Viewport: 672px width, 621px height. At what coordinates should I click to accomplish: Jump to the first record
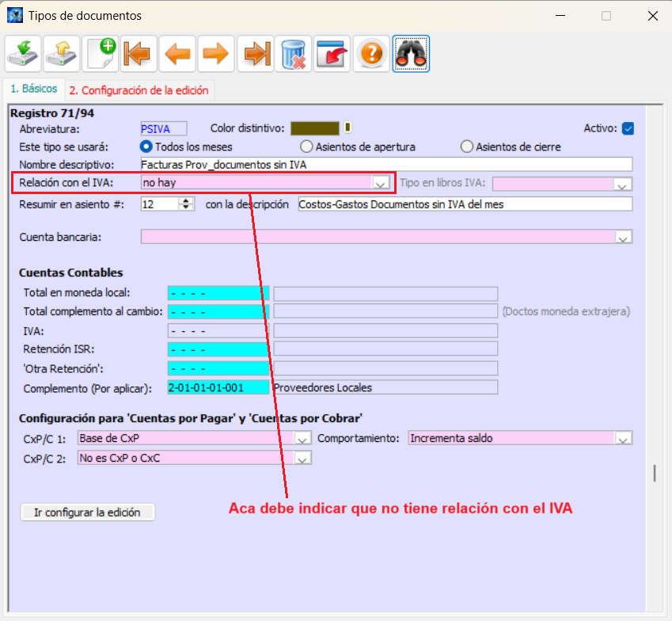139,54
